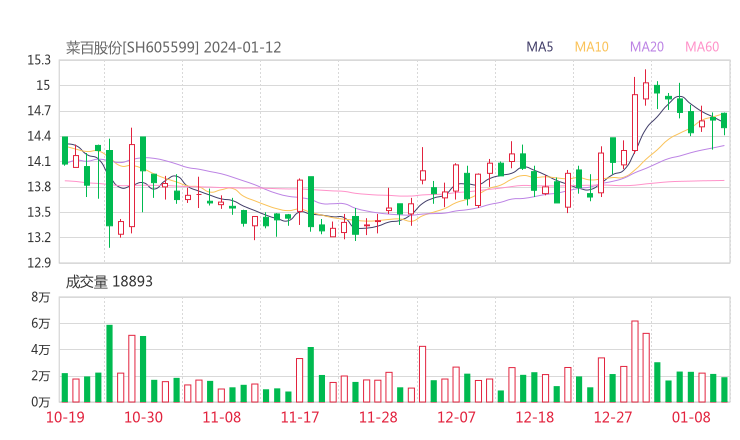740x440 pixels.
Task: Click the 11-17 date axis label
Action: [x=300, y=417]
